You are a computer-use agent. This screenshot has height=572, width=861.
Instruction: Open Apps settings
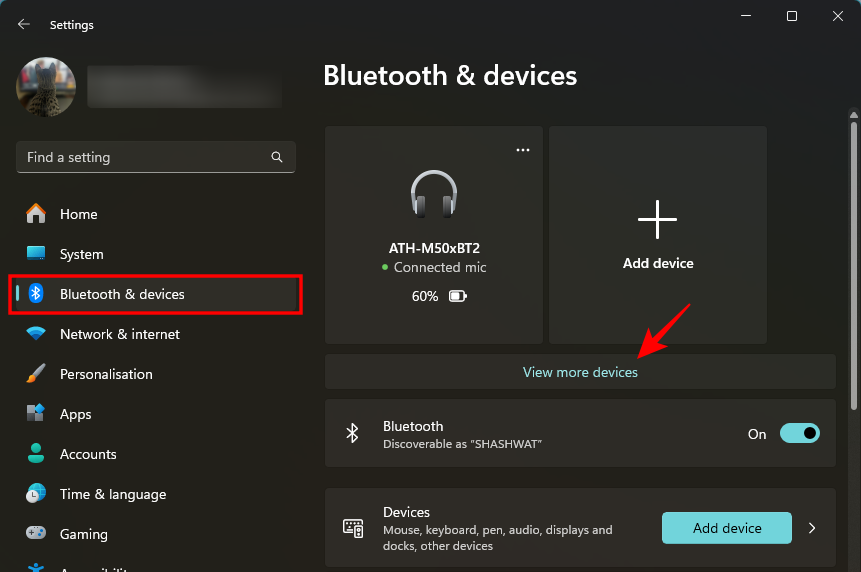(x=156, y=414)
